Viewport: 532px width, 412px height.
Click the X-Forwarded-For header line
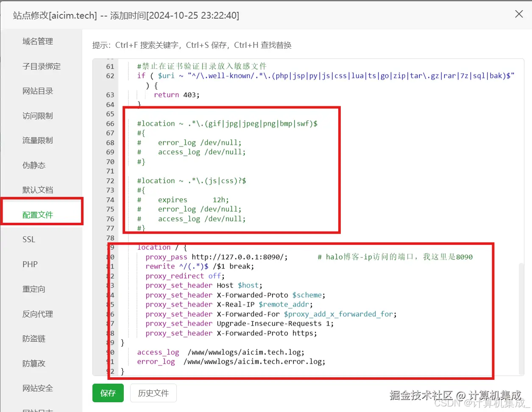[271, 314]
